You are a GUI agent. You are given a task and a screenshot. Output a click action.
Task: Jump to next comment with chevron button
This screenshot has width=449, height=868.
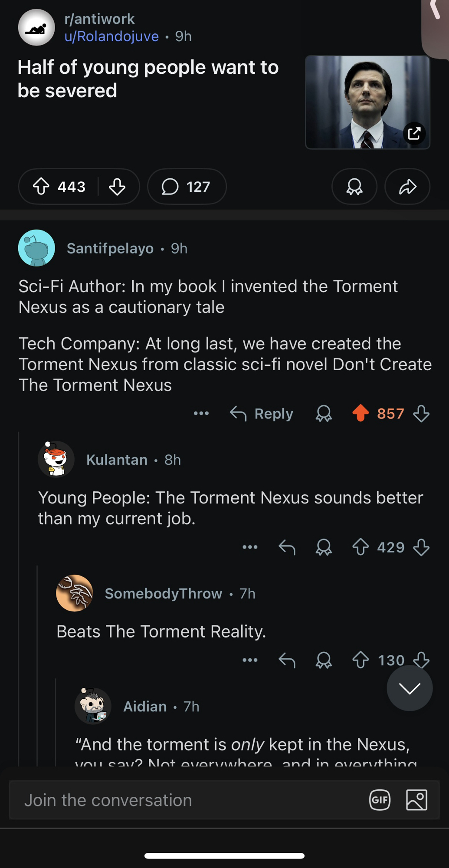pyautogui.click(x=410, y=688)
